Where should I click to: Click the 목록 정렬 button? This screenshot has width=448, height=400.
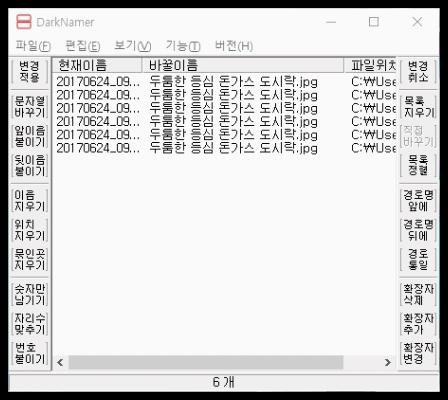coord(418,166)
